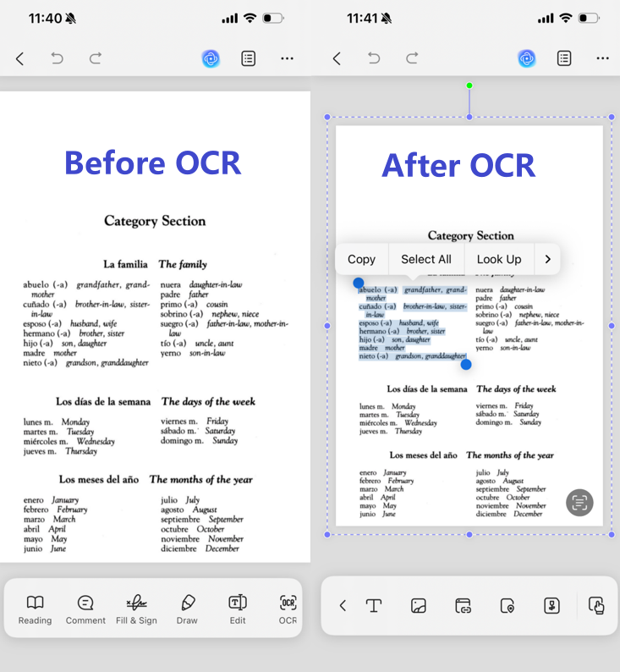
Task: Select the link edit tool
Action: pyautogui.click(x=463, y=606)
